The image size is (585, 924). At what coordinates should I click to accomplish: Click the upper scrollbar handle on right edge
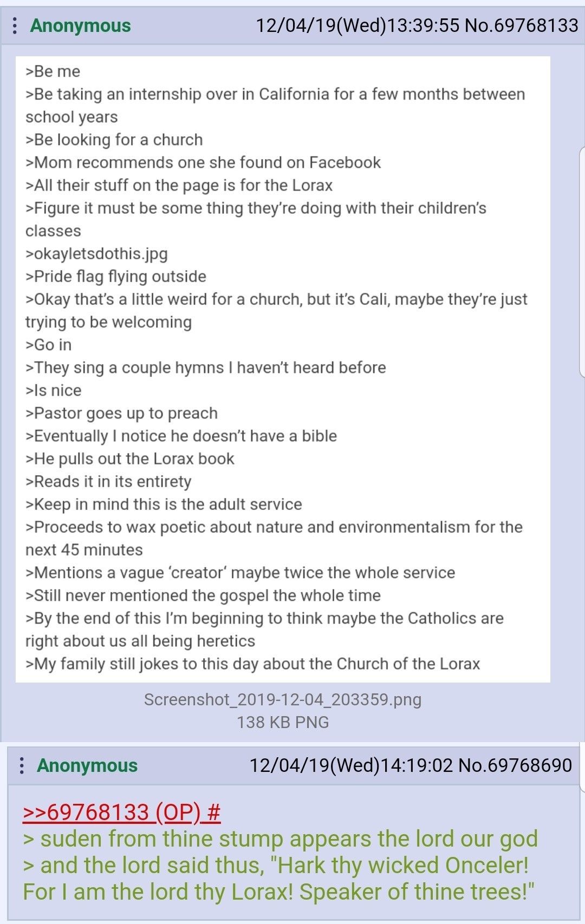click(x=582, y=261)
